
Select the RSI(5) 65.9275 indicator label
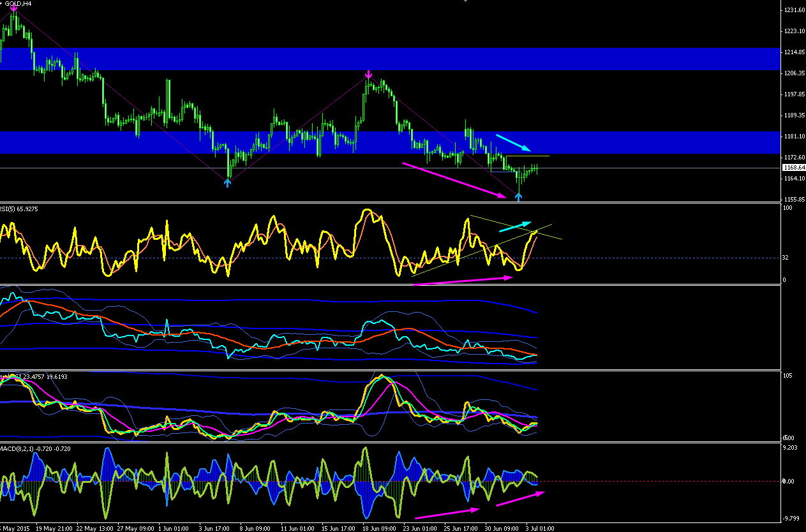pyautogui.click(x=20, y=209)
